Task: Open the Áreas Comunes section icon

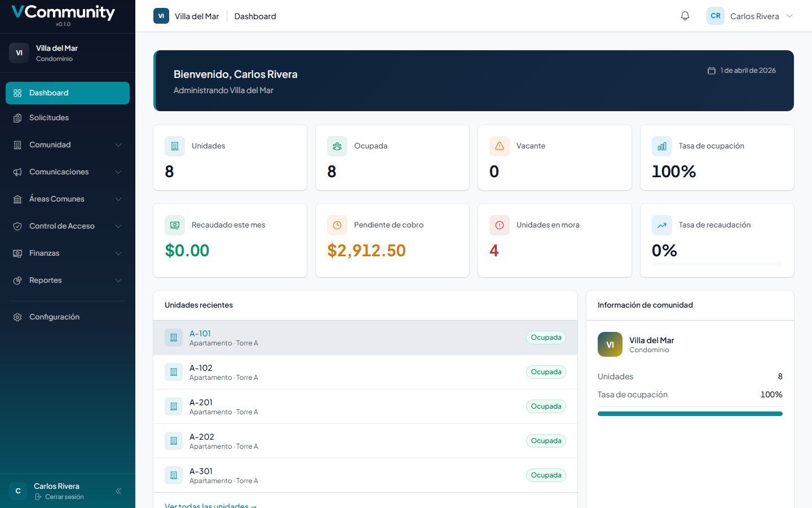Action: (x=18, y=199)
